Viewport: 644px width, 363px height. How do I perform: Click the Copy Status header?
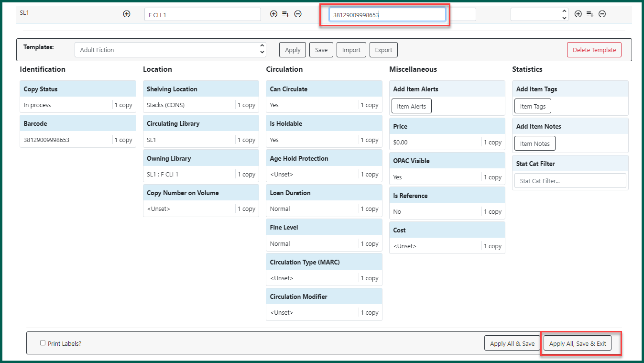tap(78, 89)
